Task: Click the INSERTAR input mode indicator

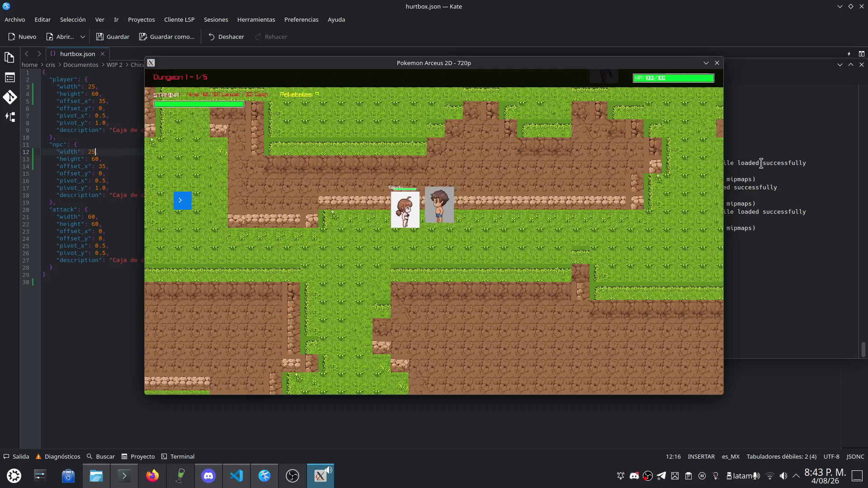Action: 701,456
